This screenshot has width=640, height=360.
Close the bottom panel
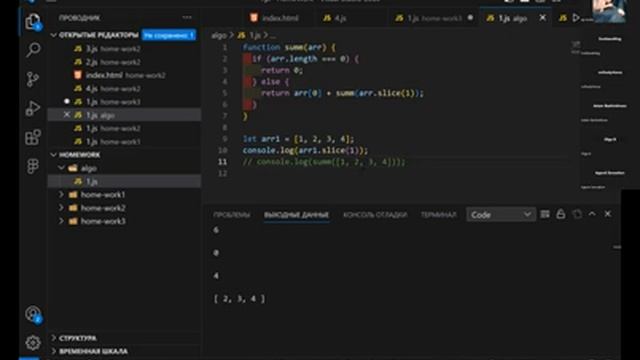[x=608, y=214]
